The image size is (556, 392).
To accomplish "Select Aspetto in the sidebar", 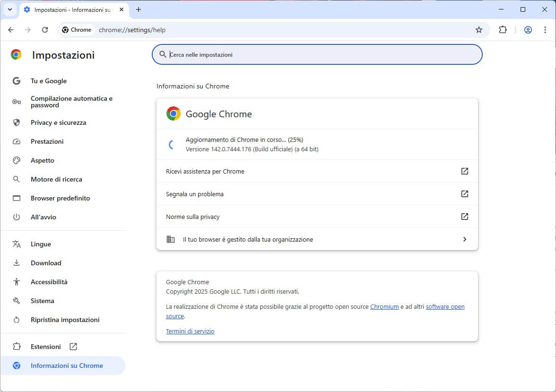I will [x=43, y=160].
